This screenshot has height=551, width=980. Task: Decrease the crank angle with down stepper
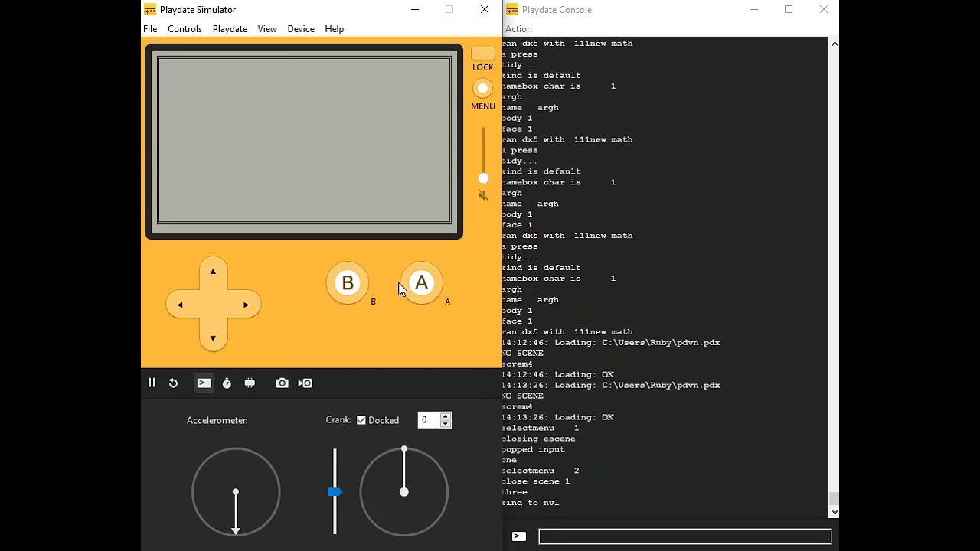[x=446, y=424]
